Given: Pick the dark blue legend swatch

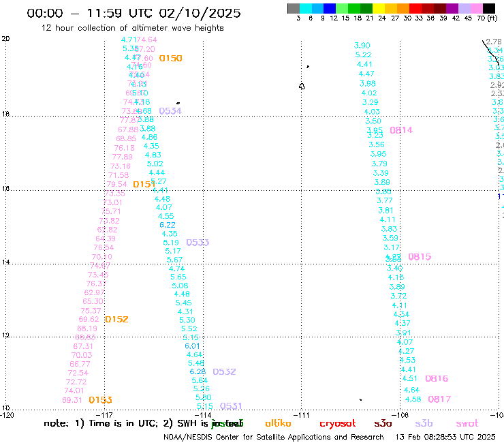Looking at the screenshot, I should pos(330,8).
